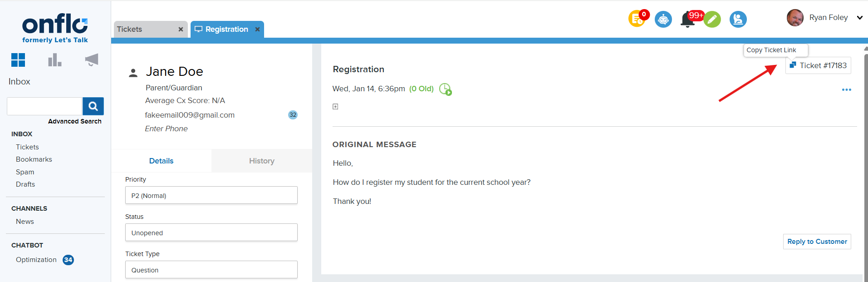Screen dimensions: 868x282
Task: Open the bar chart reports icon
Action: click(x=55, y=60)
